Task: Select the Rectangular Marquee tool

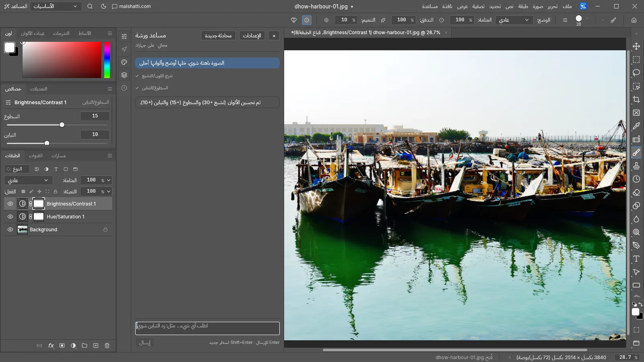Action: (x=636, y=60)
